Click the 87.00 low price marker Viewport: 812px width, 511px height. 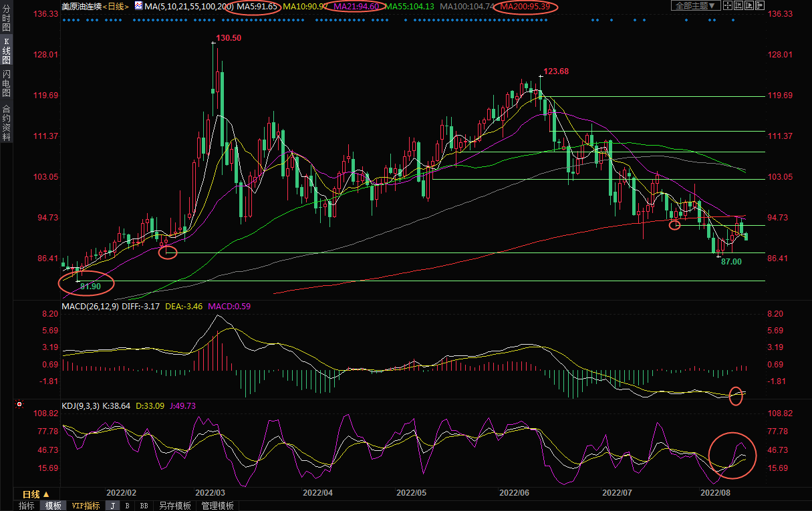[731, 262]
